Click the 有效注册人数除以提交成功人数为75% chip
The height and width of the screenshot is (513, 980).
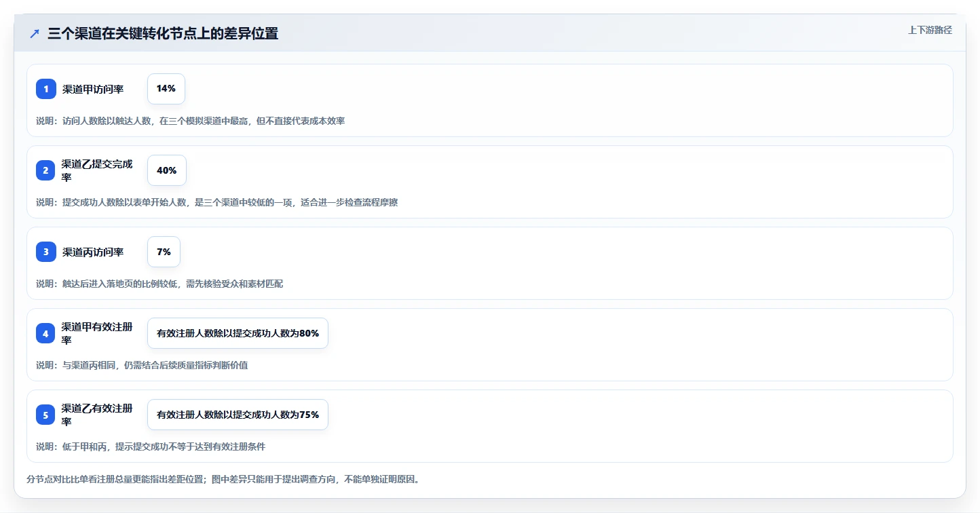[238, 415]
